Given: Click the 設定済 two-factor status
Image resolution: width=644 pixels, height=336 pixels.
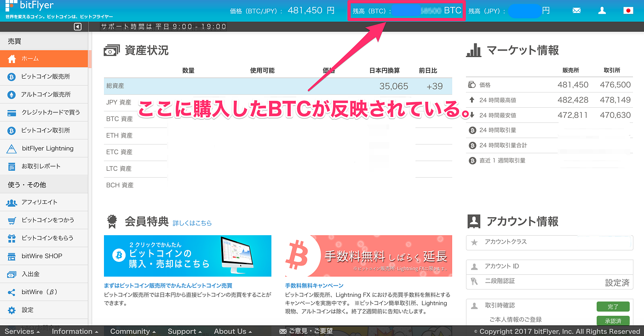Looking at the screenshot, I should (x=617, y=283).
